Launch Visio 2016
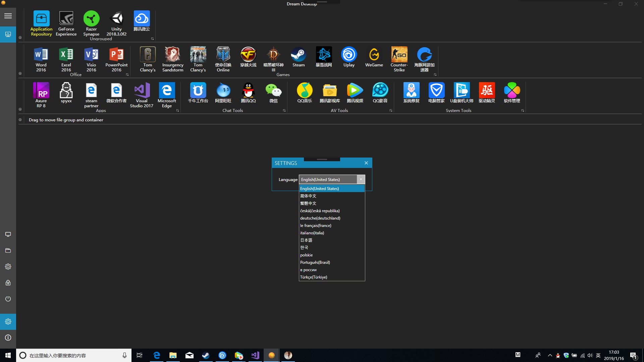644x362 pixels. click(91, 59)
